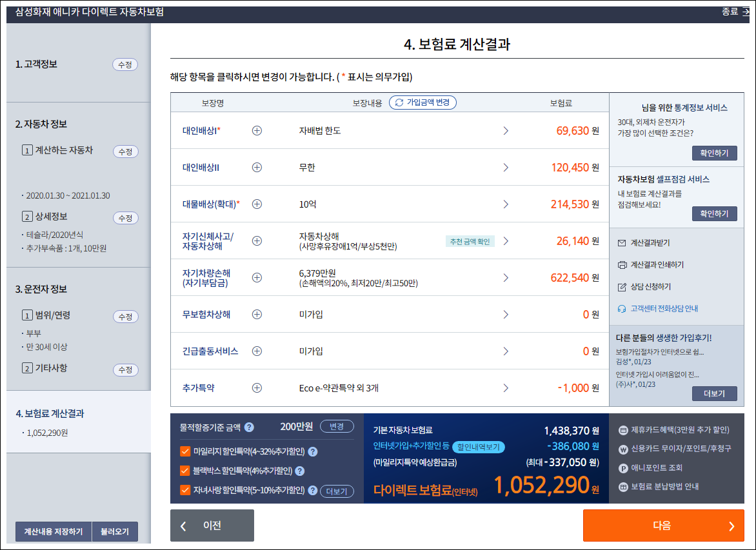Click plus icon next to 대물배상(확대)
Image resolution: width=756 pixels, height=550 pixels.
point(257,204)
